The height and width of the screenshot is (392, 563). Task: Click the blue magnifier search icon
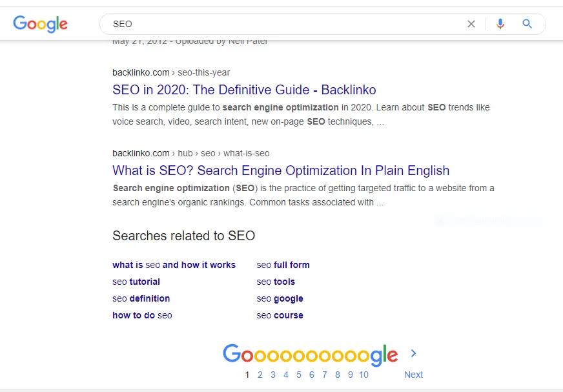coord(527,24)
